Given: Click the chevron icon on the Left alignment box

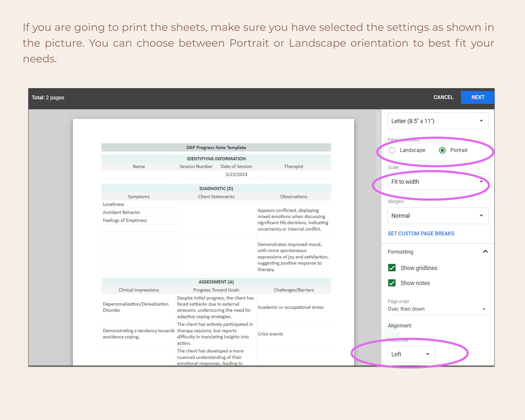Looking at the screenshot, I should tap(428, 354).
